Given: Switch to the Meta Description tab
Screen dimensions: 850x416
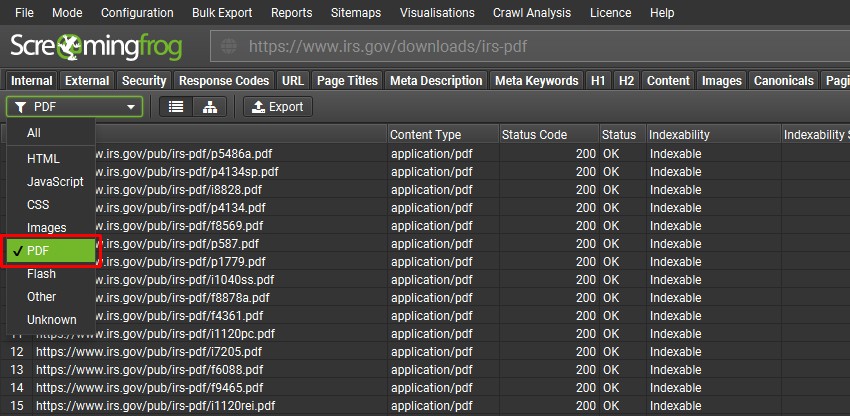Looking at the screenshot, I should (436, 81).
